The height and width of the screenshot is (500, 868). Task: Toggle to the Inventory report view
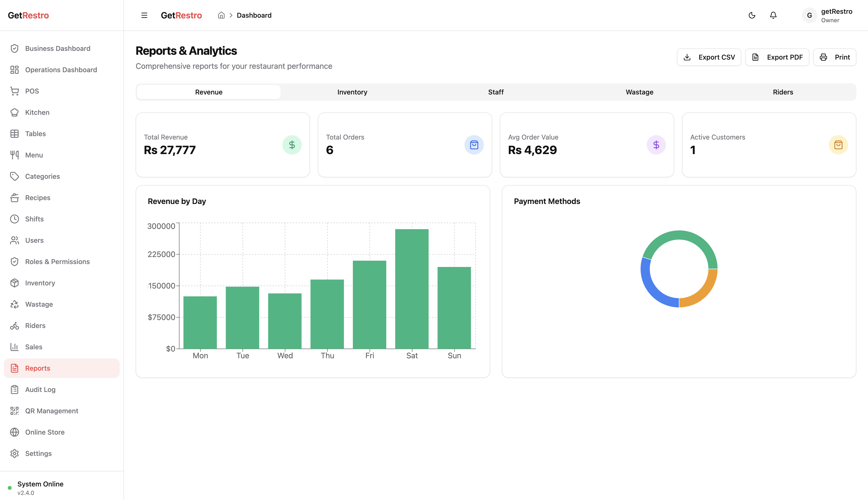pyautogui.click(x=352, y=92)
